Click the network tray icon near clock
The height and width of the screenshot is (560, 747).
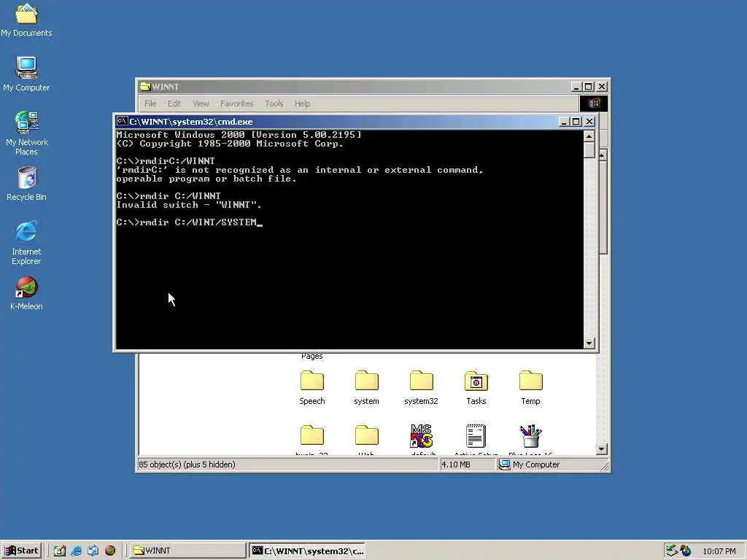click(672, 551)
